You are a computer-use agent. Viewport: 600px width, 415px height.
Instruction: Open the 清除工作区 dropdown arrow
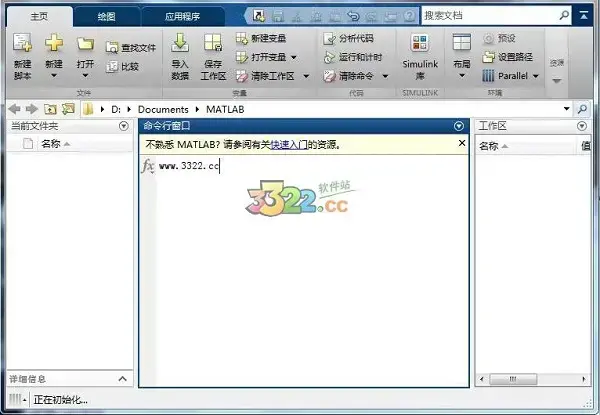coord(306,76)
